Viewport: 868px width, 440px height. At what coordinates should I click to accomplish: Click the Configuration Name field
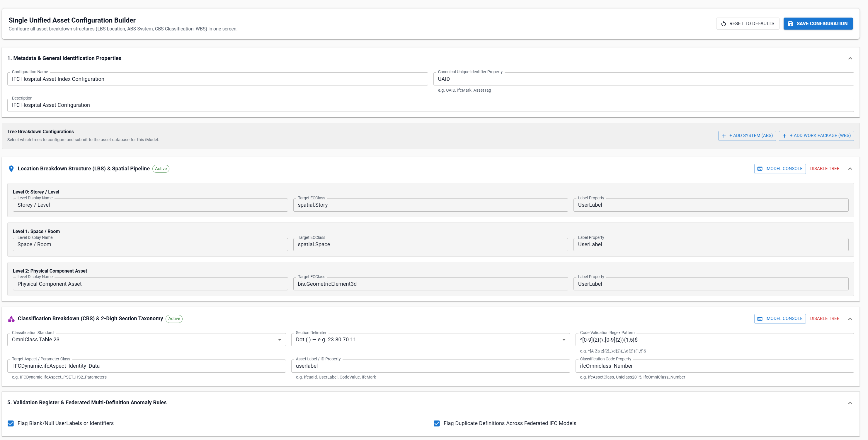[218, 79]
